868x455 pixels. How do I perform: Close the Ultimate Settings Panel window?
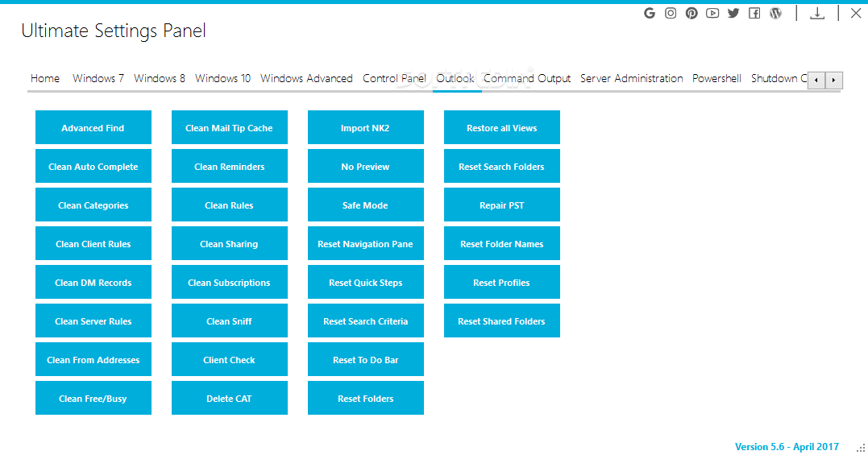856,13
